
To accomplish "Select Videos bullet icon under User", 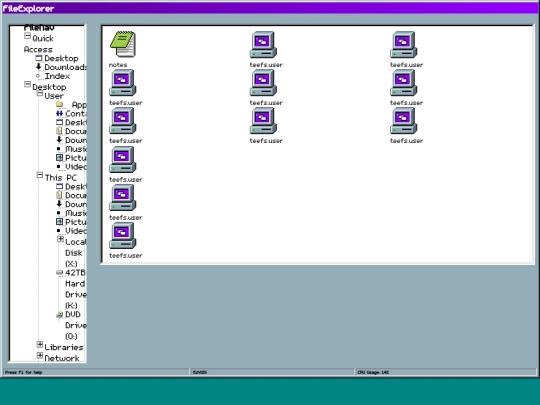I will pyautogui.click(x=59, y=167).
